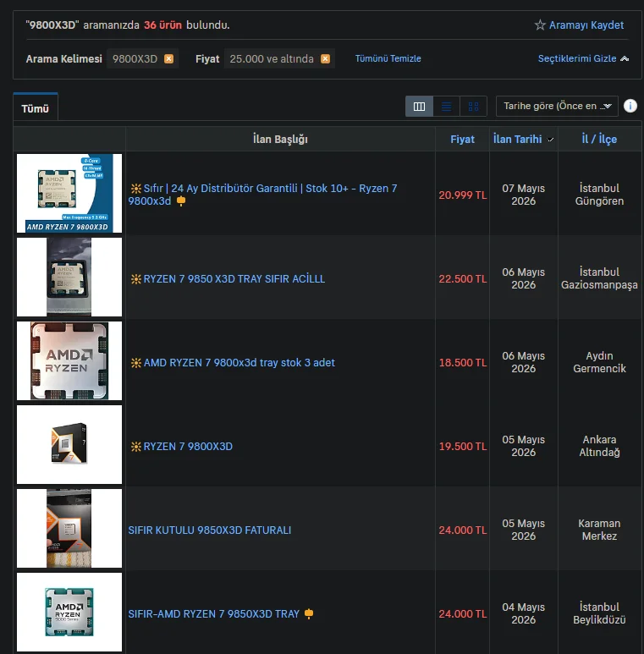Toggle sort arrow on İlan Tarihi column
Viewport: 644px width, 654px height.
(x=551, y=140)
